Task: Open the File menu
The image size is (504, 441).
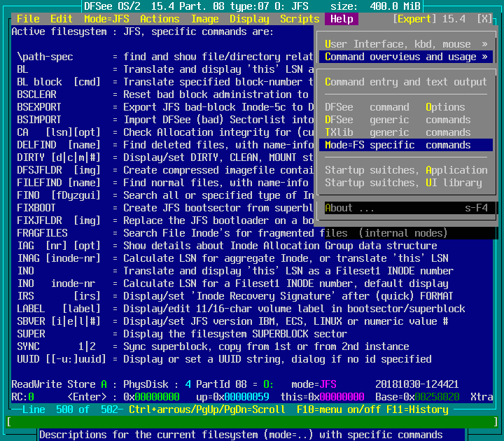Action: (x=28, y=19)
